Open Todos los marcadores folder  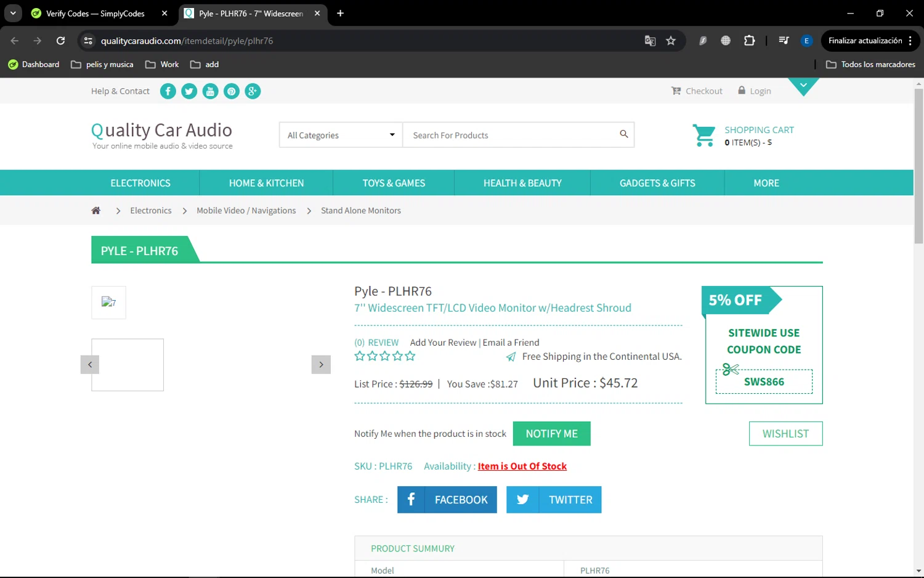[x=870, y=64]
